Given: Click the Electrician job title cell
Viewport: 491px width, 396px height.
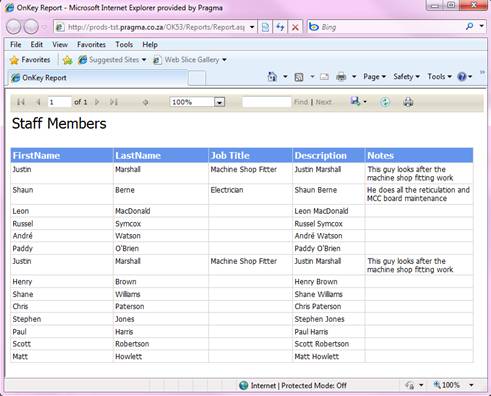Looking at the screenshot, I should click(250, 194).
